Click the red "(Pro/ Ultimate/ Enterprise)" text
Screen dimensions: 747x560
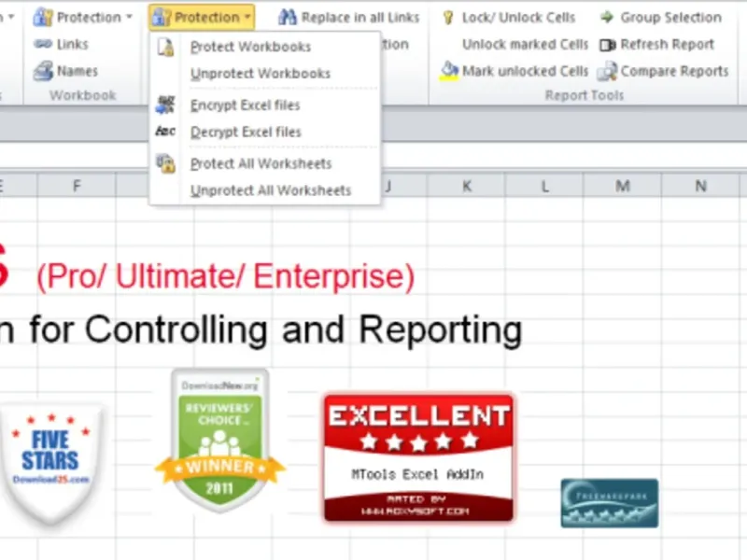click(x=225, y=276)
